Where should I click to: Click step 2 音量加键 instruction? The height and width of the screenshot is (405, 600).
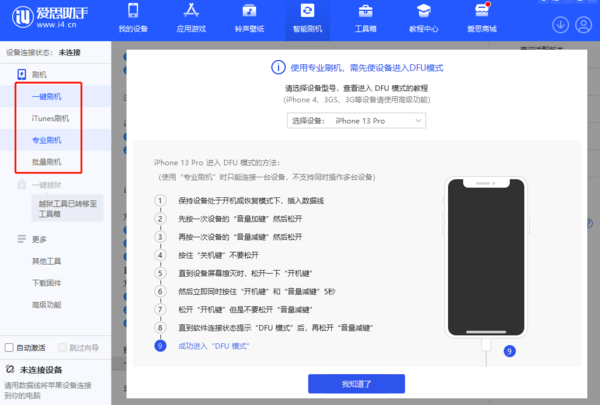coord(240,219)
